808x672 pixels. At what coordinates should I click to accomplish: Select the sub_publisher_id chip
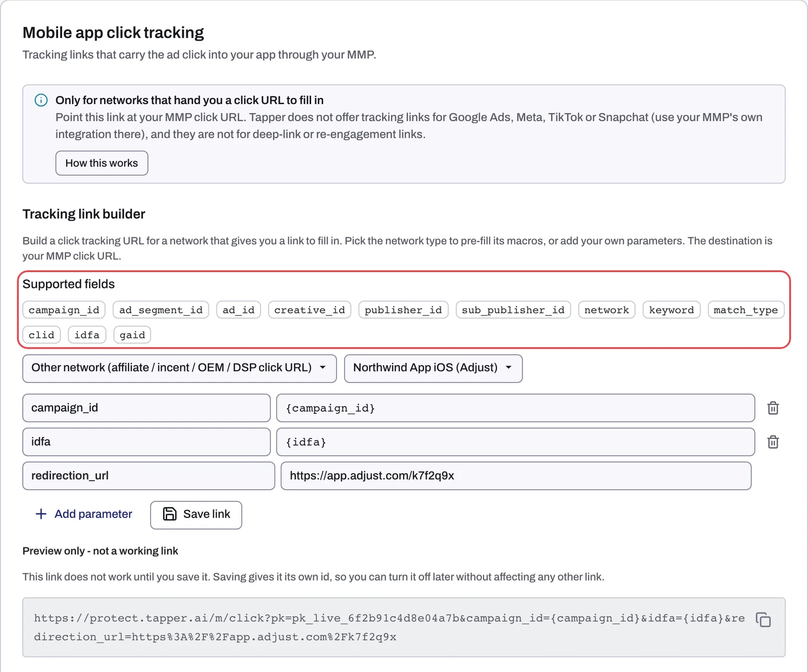(x=513, y=310)
